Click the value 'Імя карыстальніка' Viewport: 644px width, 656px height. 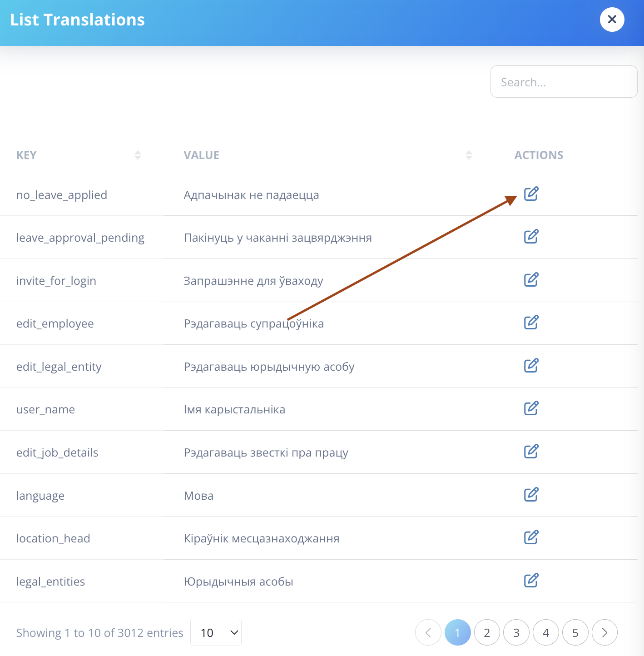click(234, 409)
